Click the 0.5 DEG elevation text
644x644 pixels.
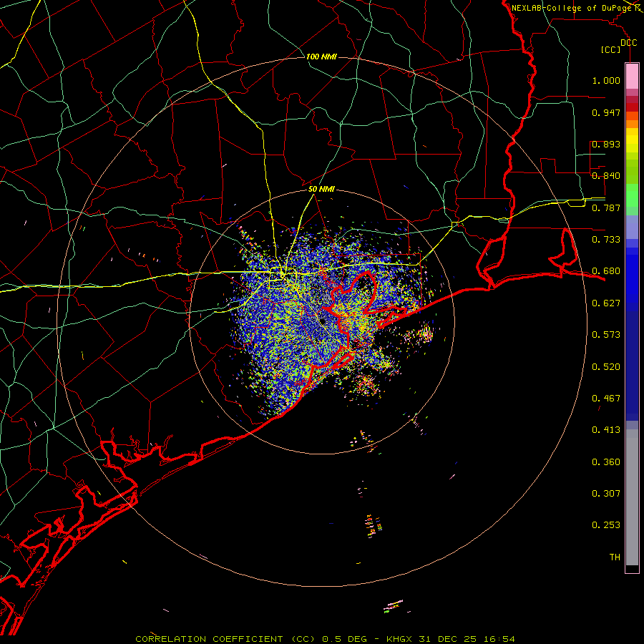tap(344, 639)
